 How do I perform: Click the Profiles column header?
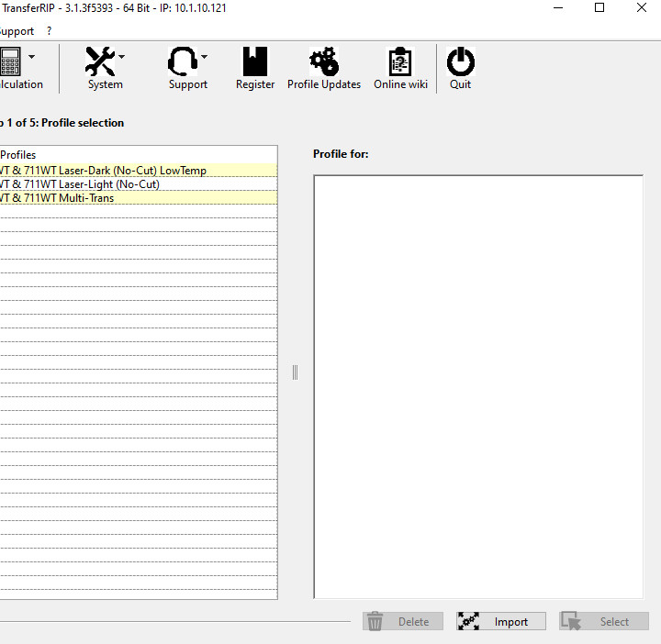139,155
